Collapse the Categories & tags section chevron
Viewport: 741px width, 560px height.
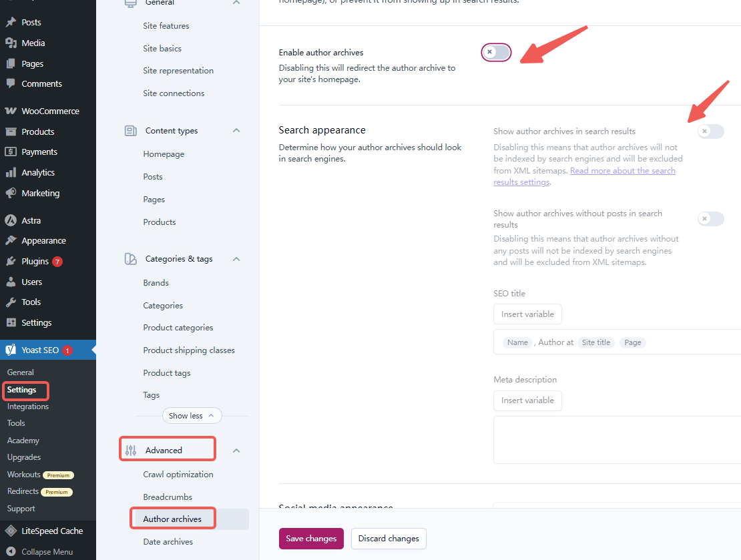click(236, 259)
